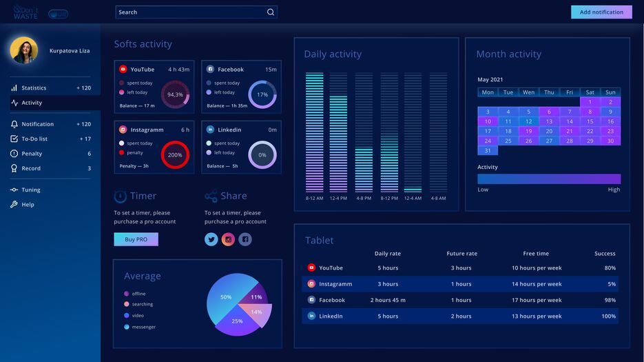This screenshot has height=362, width=644.
Task: Select the Penalty sidebar item
Action: [x=32, y=154]
